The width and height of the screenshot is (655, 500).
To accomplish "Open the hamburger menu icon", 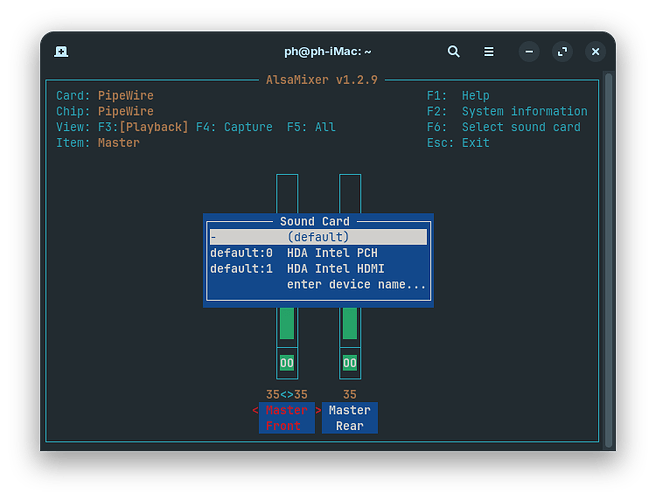I will (489, 51).
